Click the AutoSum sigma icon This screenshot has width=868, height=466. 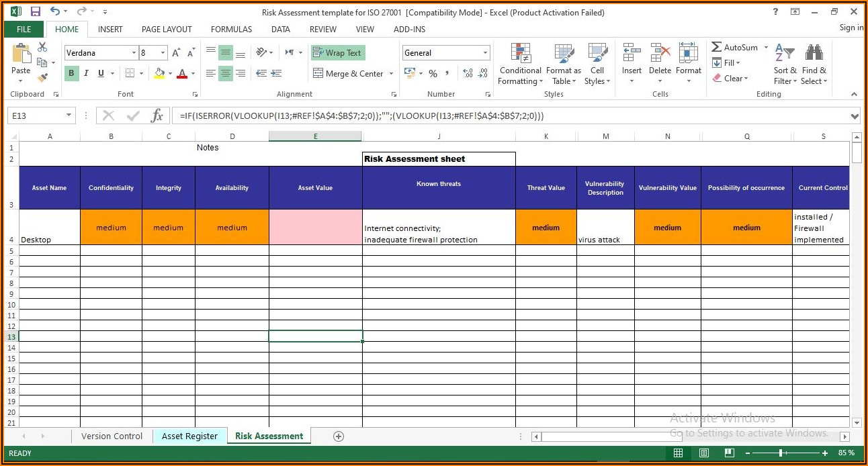717,48
